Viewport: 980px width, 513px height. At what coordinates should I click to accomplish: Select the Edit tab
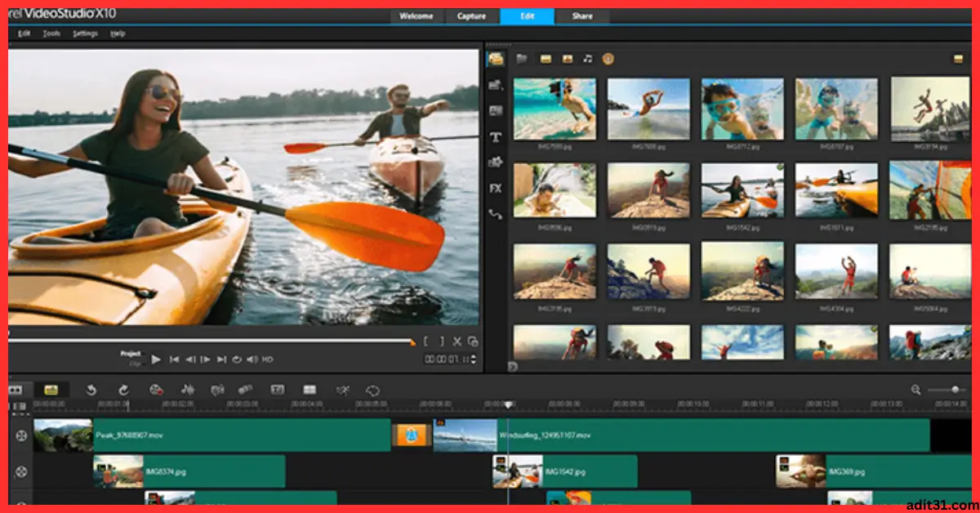pyautogui.click(x=527, y=16)
